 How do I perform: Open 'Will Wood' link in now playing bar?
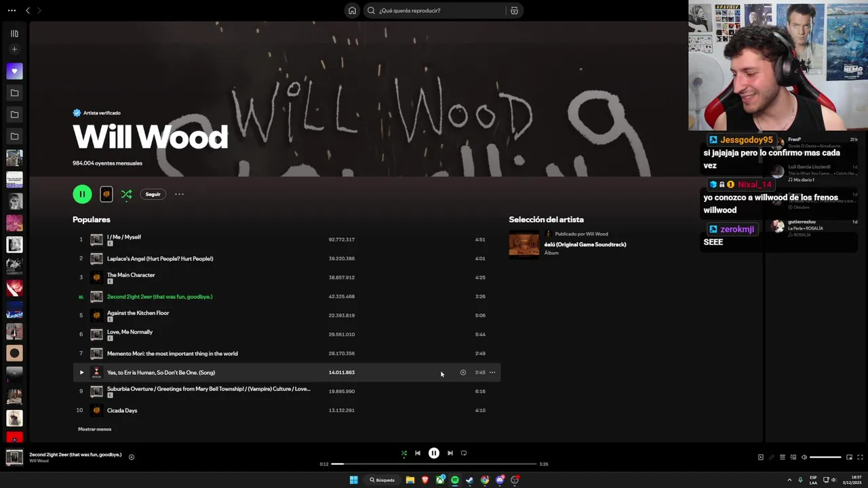click(x=39, y=461)
